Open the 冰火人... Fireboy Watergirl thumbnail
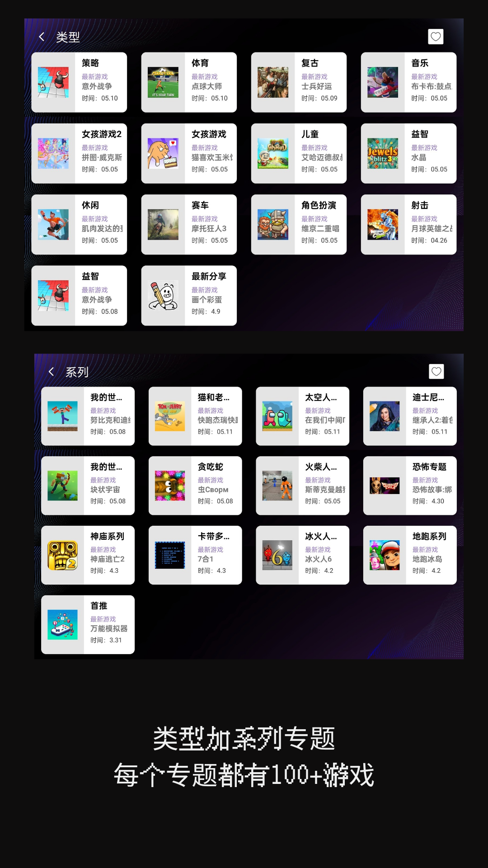 [277, 555]
